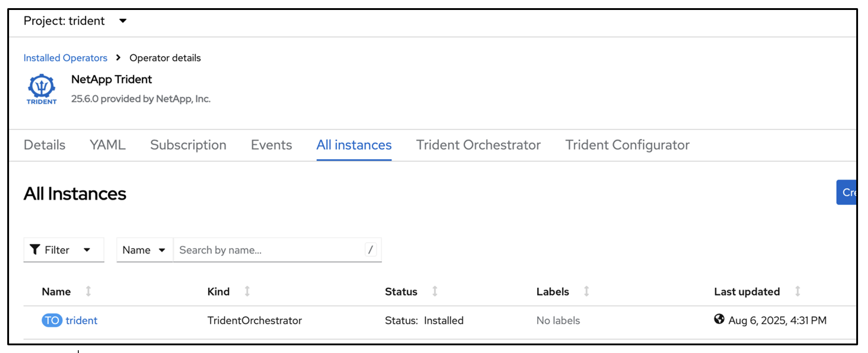Sort instances using the Status sort icon
The width and height of the screenshot is (868, 353).
click(x=435, y=291)
